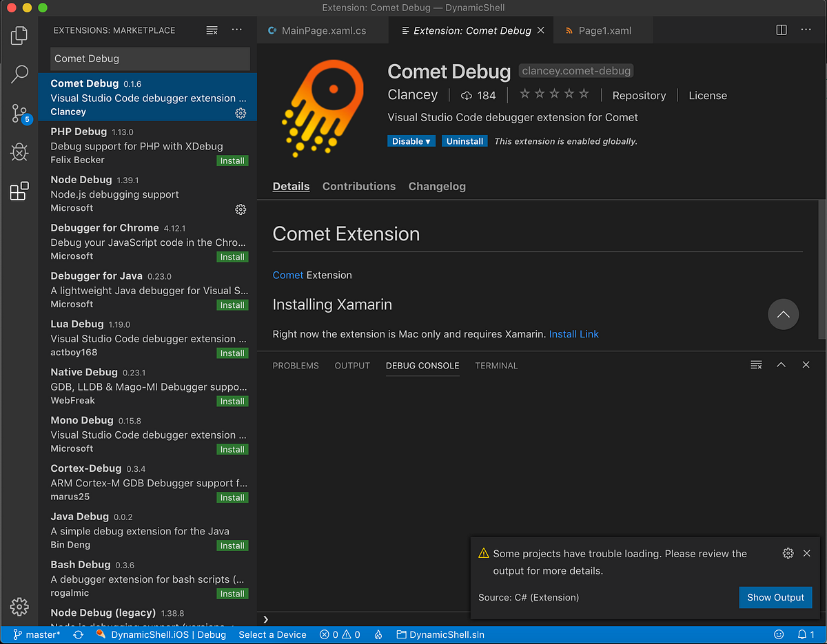
Task: Click the scroll-to-top circular arrow button
Action: point(784,314)
